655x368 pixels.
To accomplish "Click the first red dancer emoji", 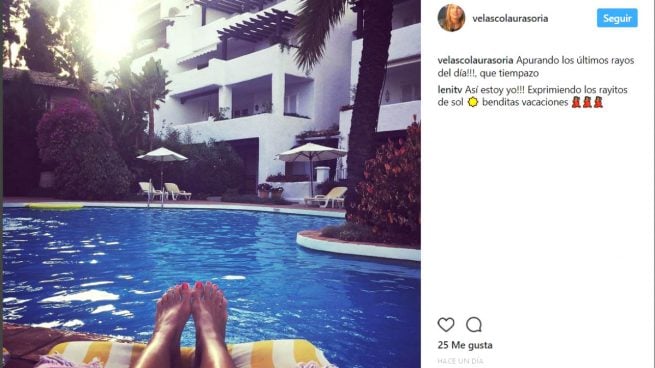I will click(576, 102).
